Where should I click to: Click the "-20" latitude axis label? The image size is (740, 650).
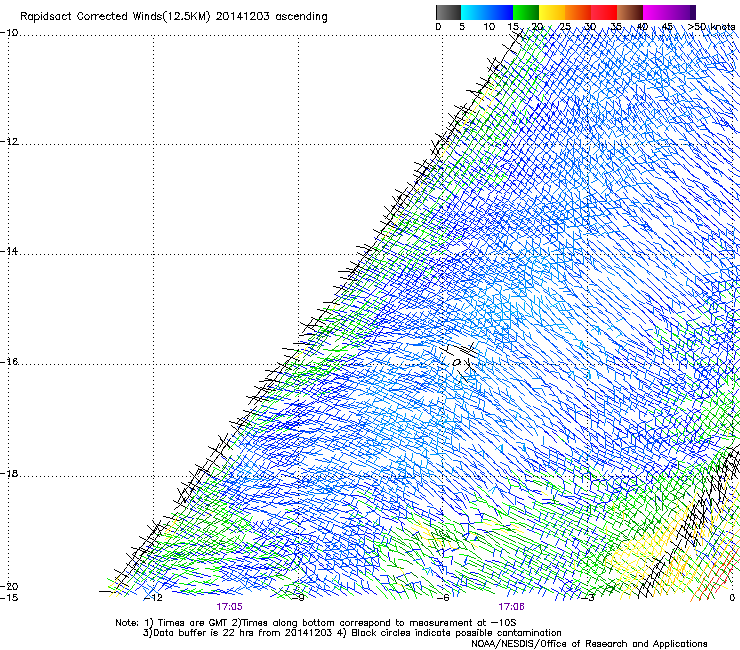(x=9, y=587)
